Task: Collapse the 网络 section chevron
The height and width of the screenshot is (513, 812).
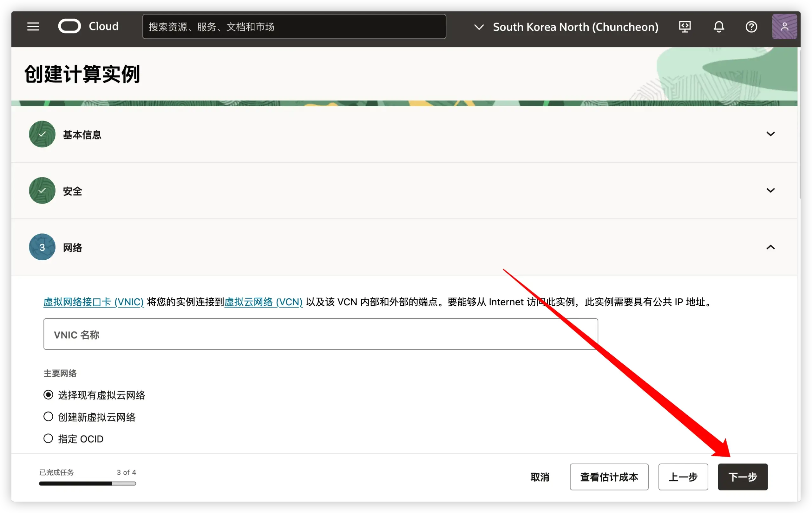Action: (770, 247)
